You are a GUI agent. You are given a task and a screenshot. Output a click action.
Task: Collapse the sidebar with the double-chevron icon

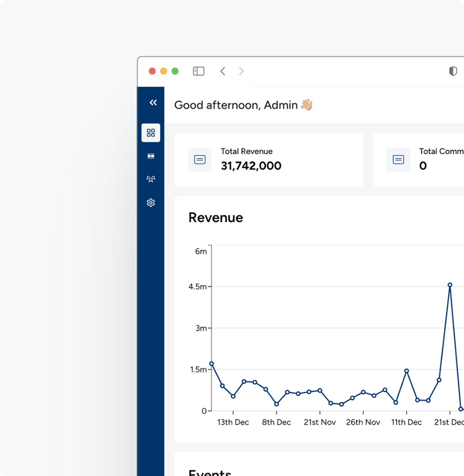(x=153, y=103)
